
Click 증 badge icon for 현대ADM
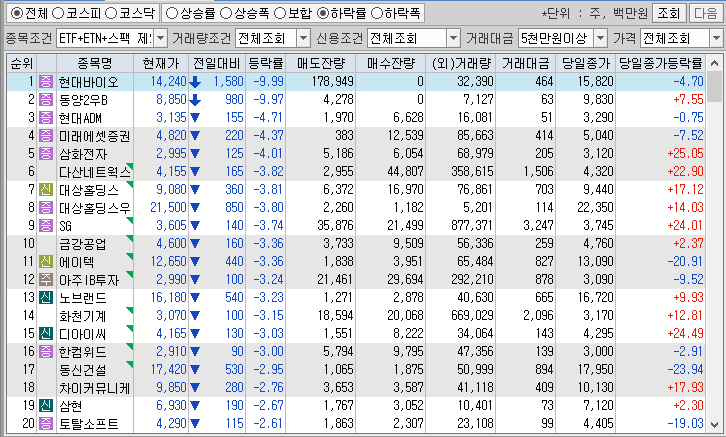pos(46,118)
